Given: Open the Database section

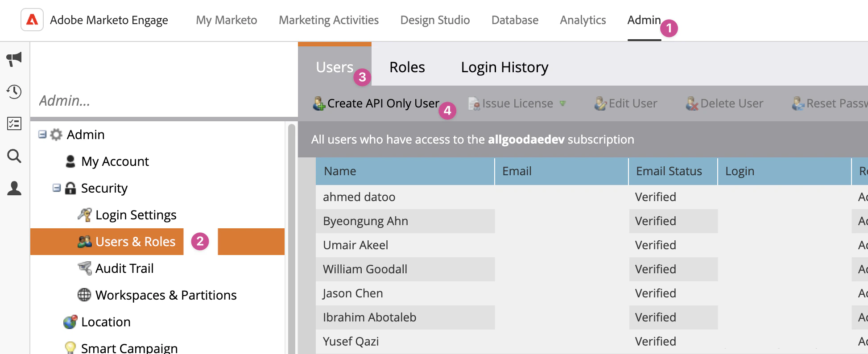Looking at the screenshot, I should (x=515, y=20).
